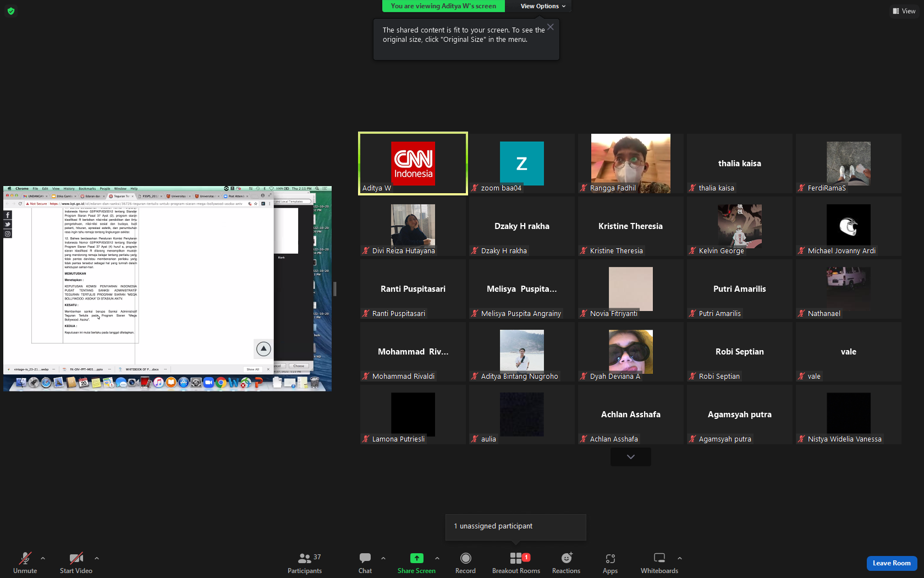Select Kelvin George's tile

[740, 226]
